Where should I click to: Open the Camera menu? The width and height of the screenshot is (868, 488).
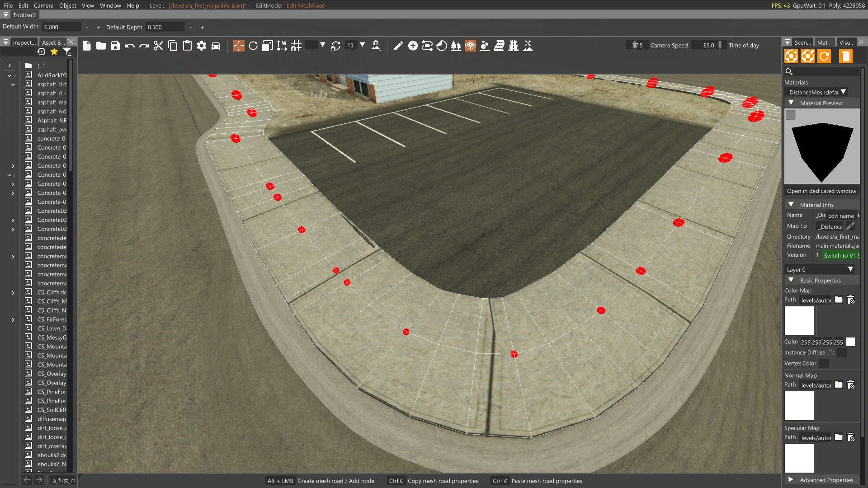[x=43, y=5]
